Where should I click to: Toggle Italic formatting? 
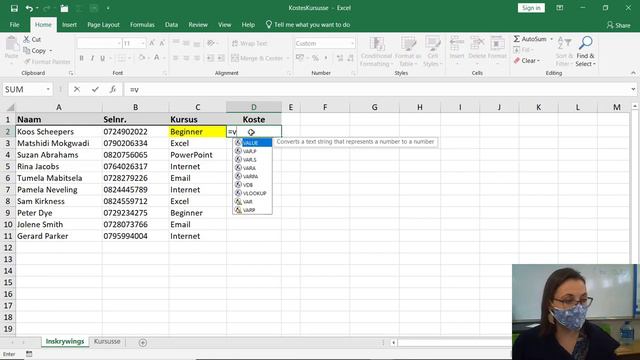click(92, 58)
